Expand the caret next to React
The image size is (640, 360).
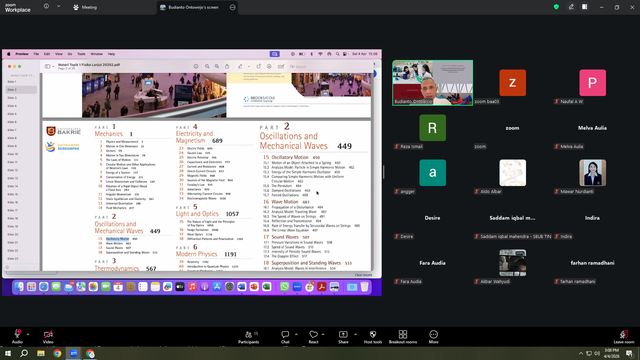[x=323, y=334]
